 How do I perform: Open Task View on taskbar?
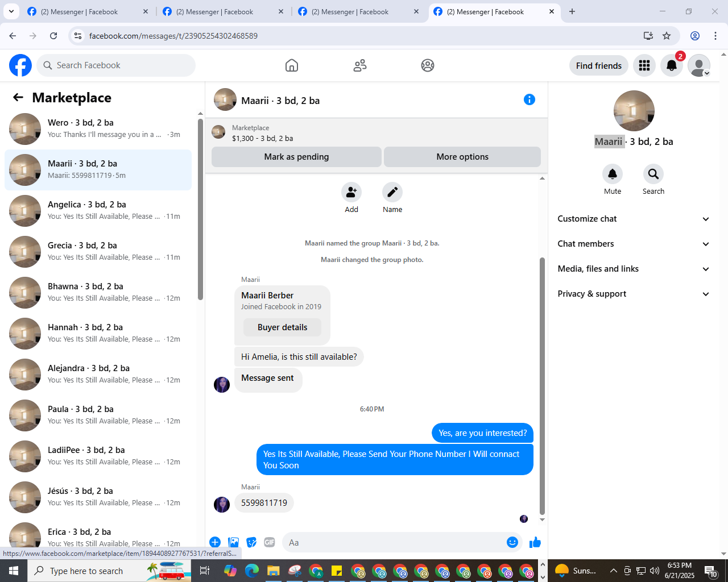(x=205, y=571)
